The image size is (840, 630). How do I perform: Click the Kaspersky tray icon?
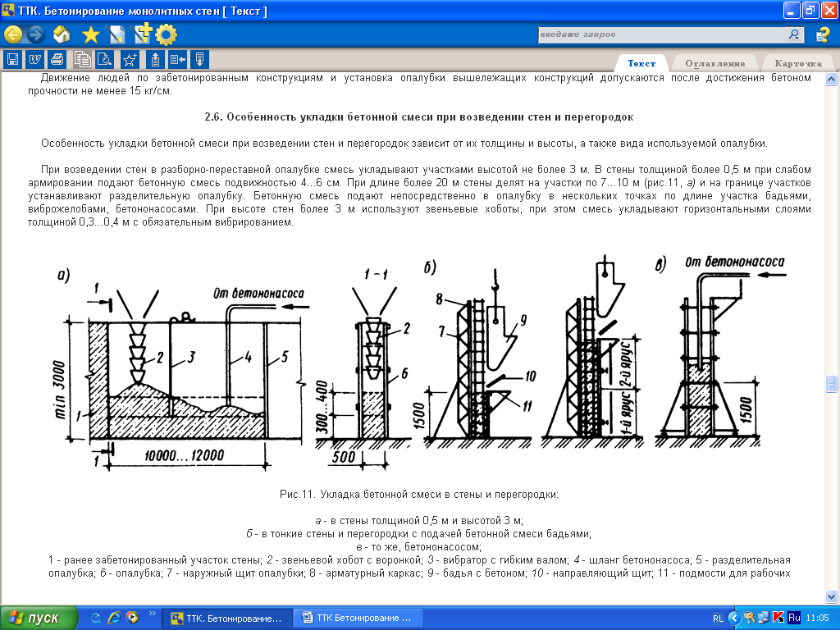click(778, 619)
